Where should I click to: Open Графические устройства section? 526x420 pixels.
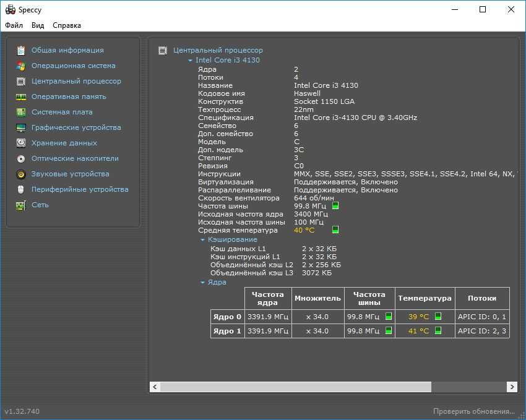click(x=76, y=127)
